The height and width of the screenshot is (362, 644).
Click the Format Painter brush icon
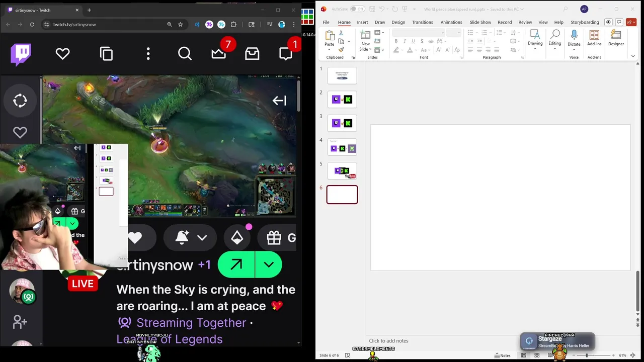tap(341, 49)
